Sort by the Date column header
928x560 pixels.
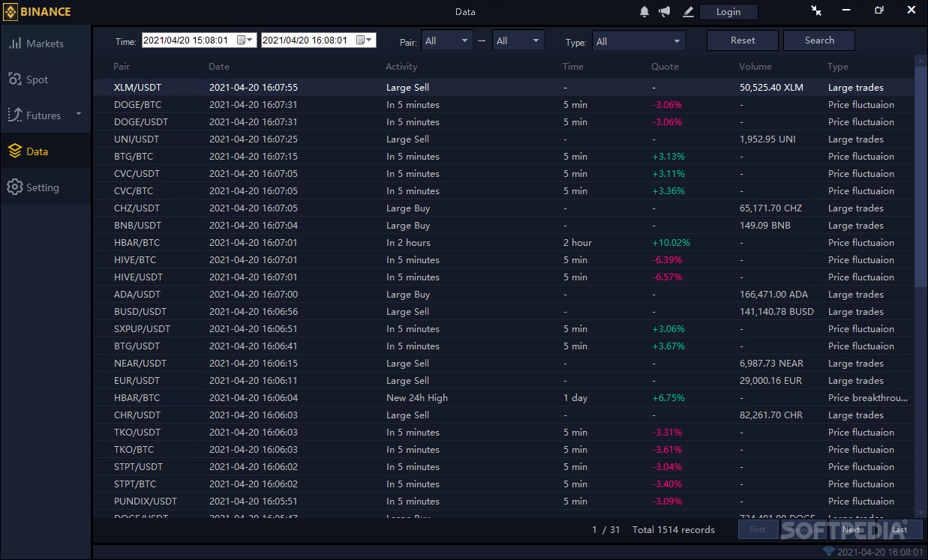[x=219, y=67]
